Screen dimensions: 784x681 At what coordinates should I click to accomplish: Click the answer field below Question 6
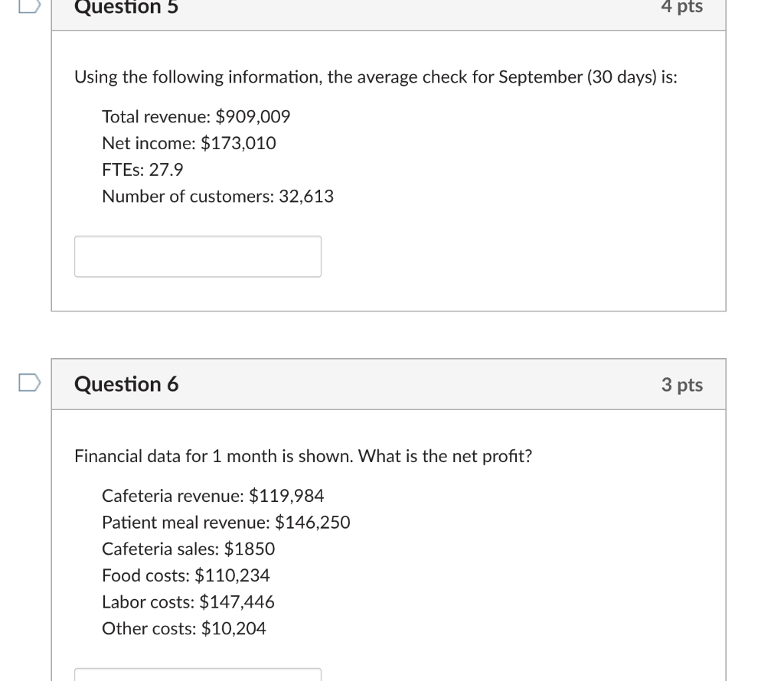pyautogui.click(x=198, y=676)
